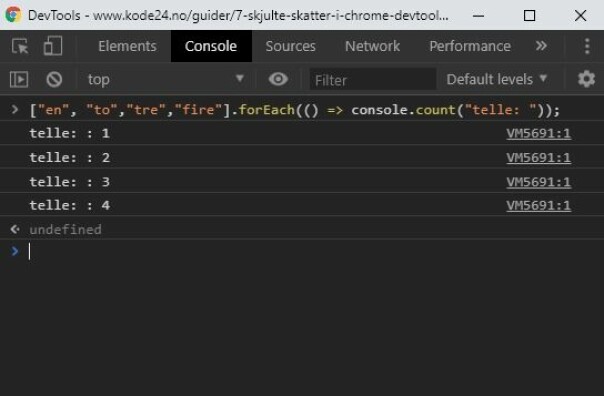Open the top execution context dropdown
The image size is (604, 396).
tap(166, 79)
